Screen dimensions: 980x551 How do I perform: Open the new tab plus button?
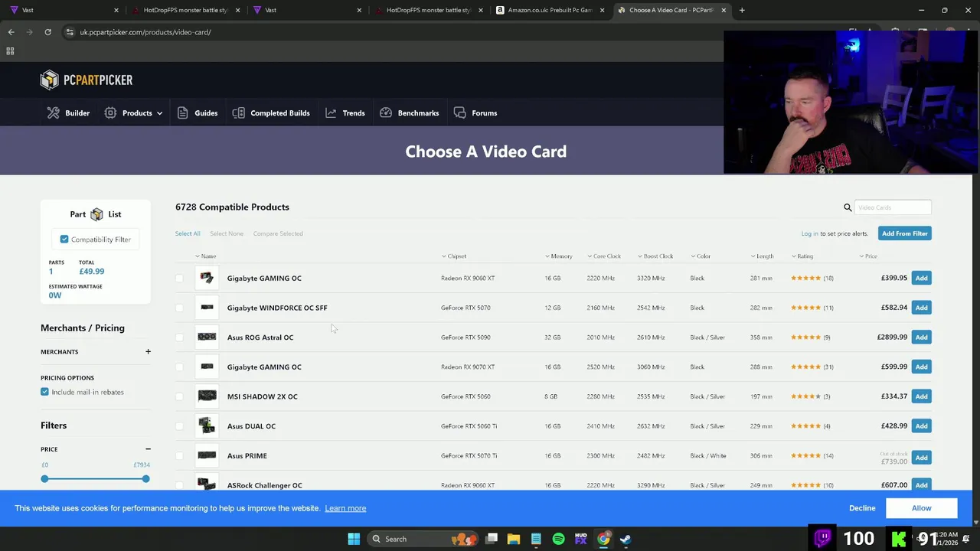point(742,10)
